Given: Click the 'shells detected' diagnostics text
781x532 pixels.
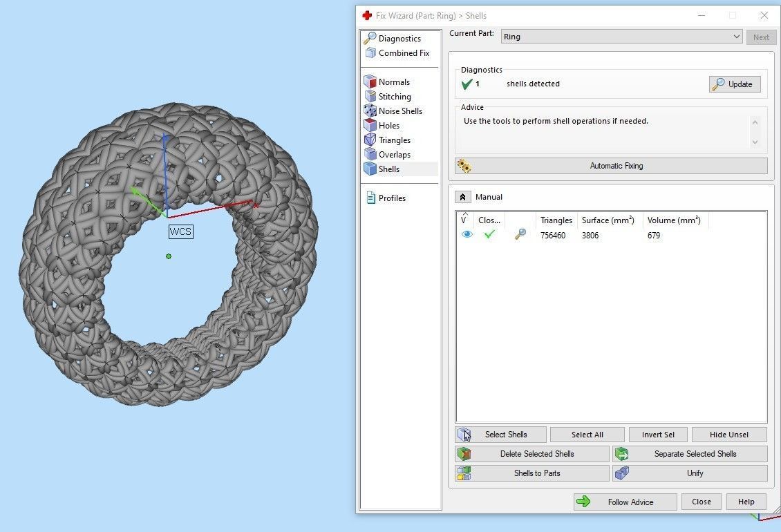Looking at the screenshot, I should [533, 84].
